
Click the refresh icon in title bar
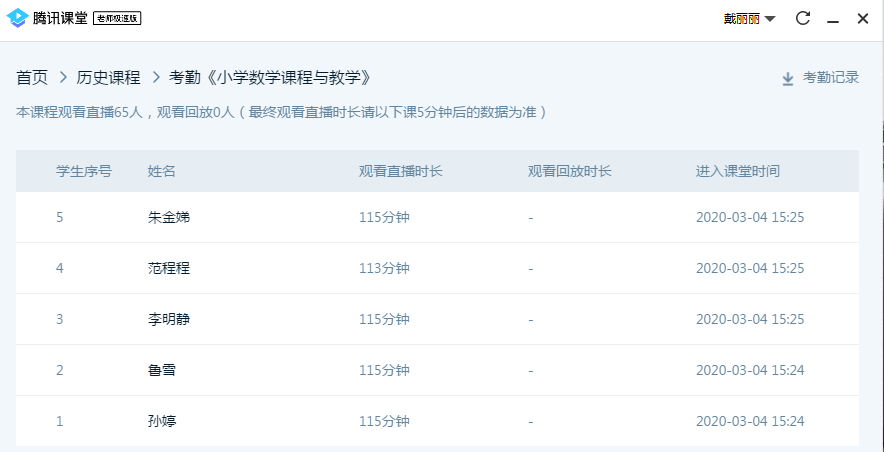(802, 18)
